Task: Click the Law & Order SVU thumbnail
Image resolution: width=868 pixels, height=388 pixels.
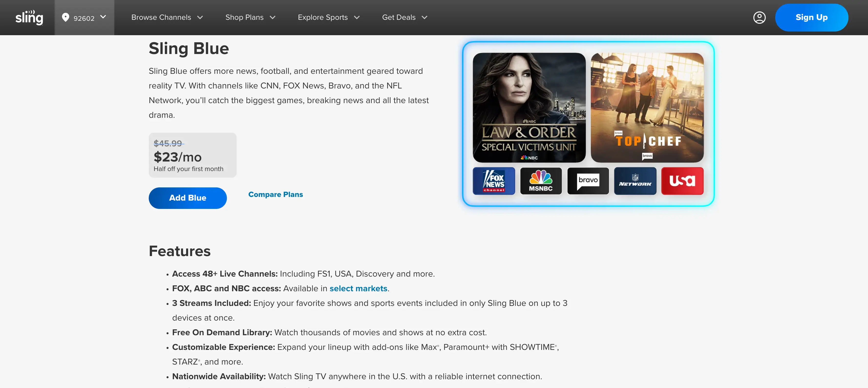Action: [529, 108]
